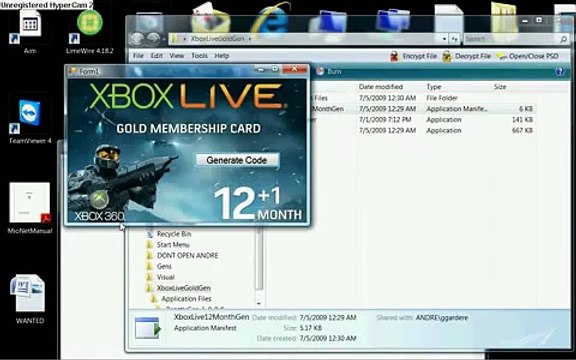576x360 pixels.
Task: Select Application Files folder in tree
Action: 181,299
